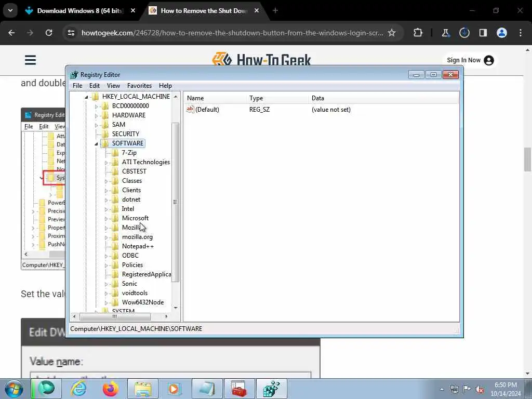Open the Registry Editor View menu
The width and height of the screenshot is (532, 399).
coord(113,86)
